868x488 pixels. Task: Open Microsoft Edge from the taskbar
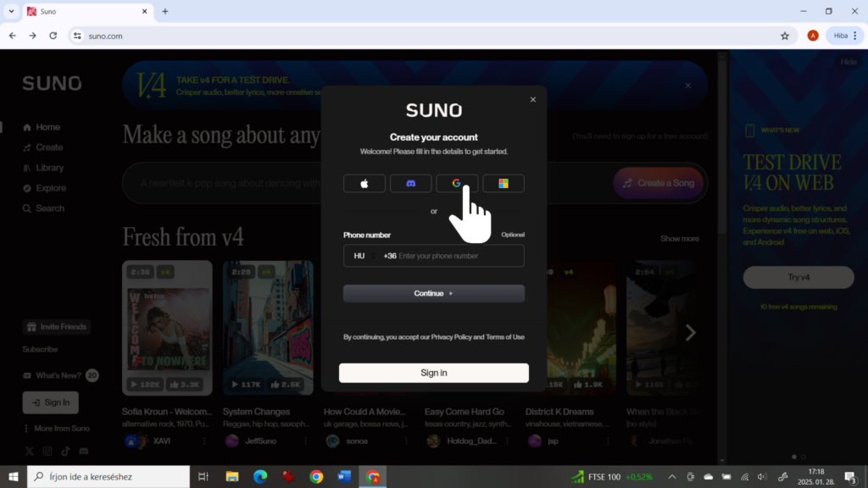(259, 477)
